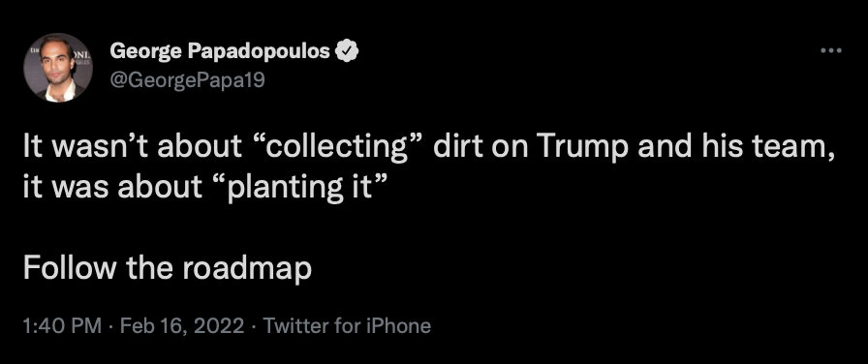
Task: Open George Papadopoulos profile avatar
Action: pyautogui.click(x=58, y=68)
